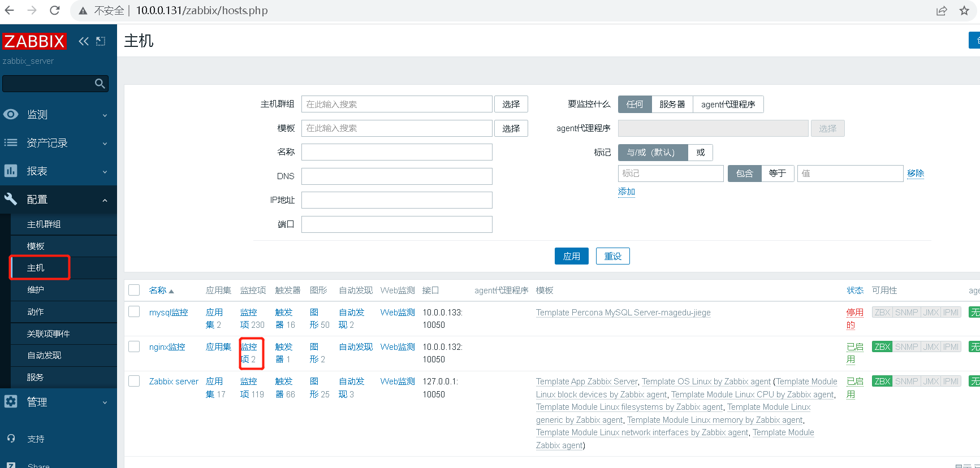The width and height of the screenshot is (980, 468).
Task: Click the 重设 filter button
Action: [x=613, y=256]
